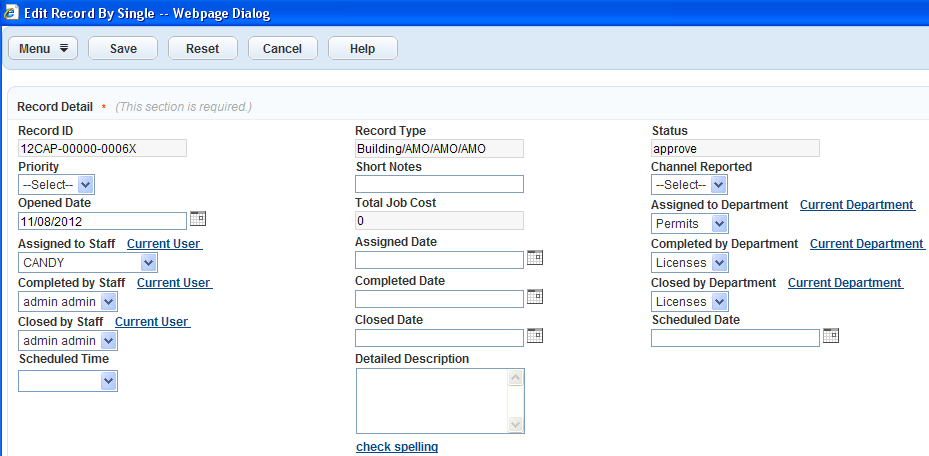The height and width of the screenshot is (456, 929).
Task: Expand the Priority dropdown
Action: (x=86, y=185)
